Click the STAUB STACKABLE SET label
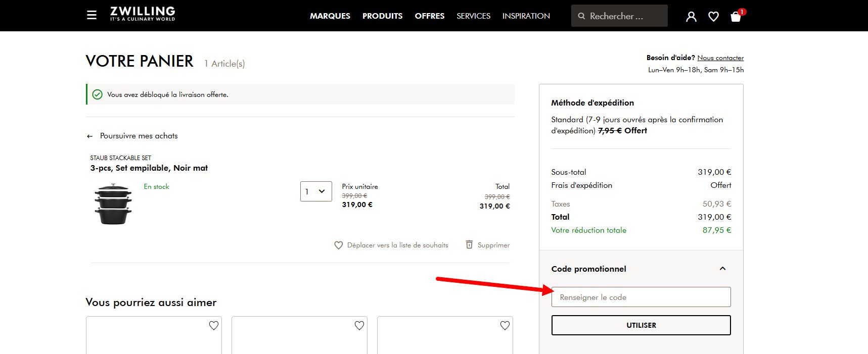This screenshot has width=868, height=354. coord(120,158)
